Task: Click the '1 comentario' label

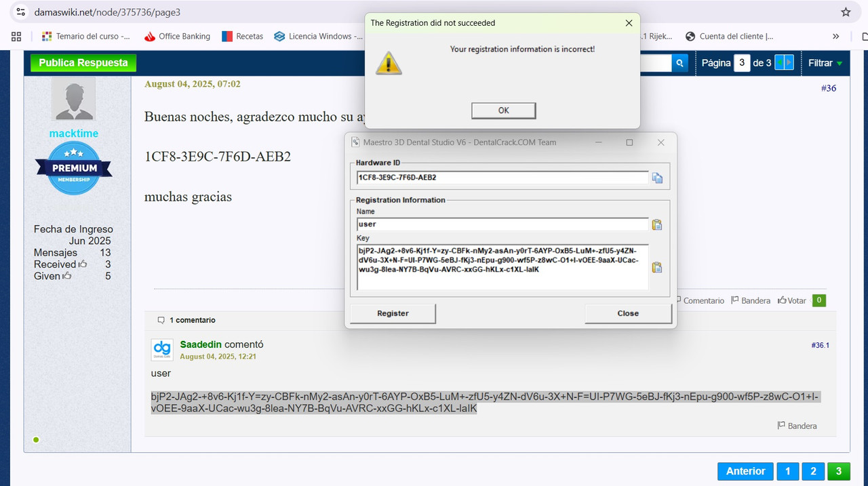Action: coord(186,320)
